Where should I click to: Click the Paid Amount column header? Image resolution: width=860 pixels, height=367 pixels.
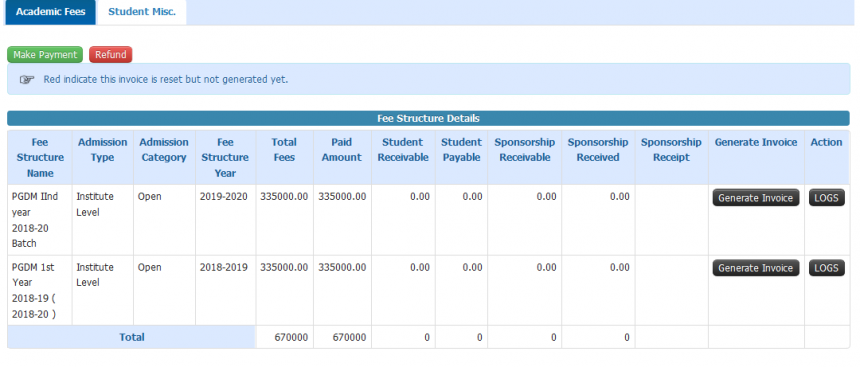click(x=342, y=157)
